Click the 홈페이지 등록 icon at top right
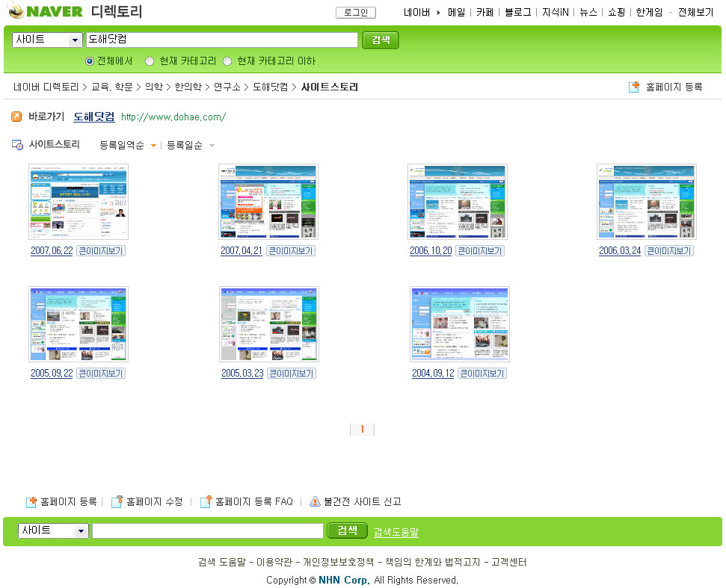This screenshot has width=726, height=588. click(x=635, y=87)
